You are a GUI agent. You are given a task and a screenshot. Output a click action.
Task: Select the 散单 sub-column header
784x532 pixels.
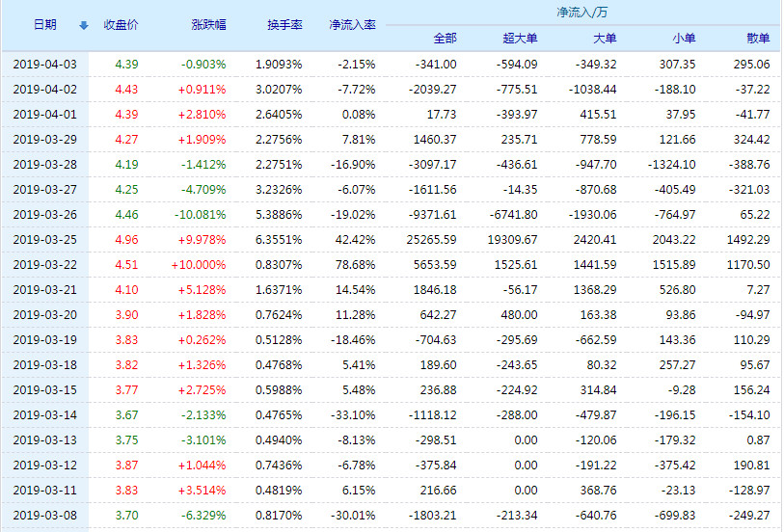coord(758,39)
